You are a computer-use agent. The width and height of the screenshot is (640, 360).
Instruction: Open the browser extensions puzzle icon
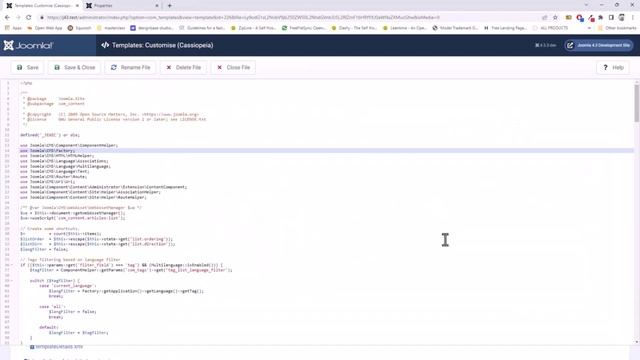tap(601, 18)
